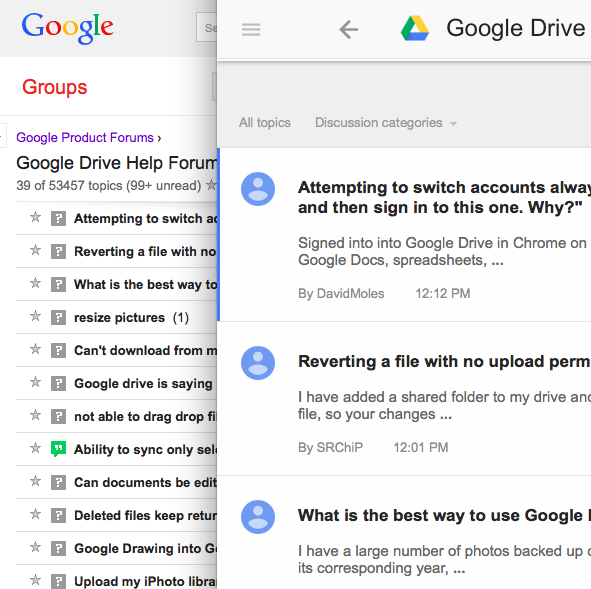The width and height of the screenshot is (591, 589).
Task: Click question icon beside 'not able to drag drop'
Action: pyautogui.click(x=58, y=416)
